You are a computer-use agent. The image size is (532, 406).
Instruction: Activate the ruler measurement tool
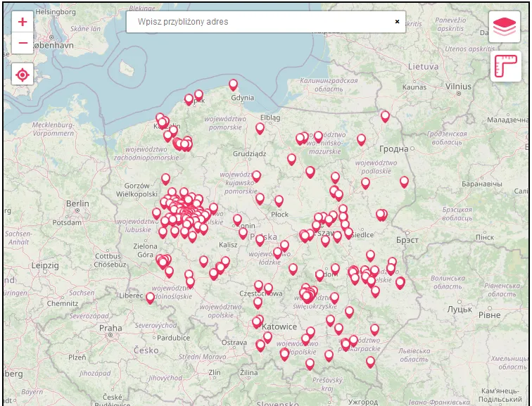click(505, 68)
